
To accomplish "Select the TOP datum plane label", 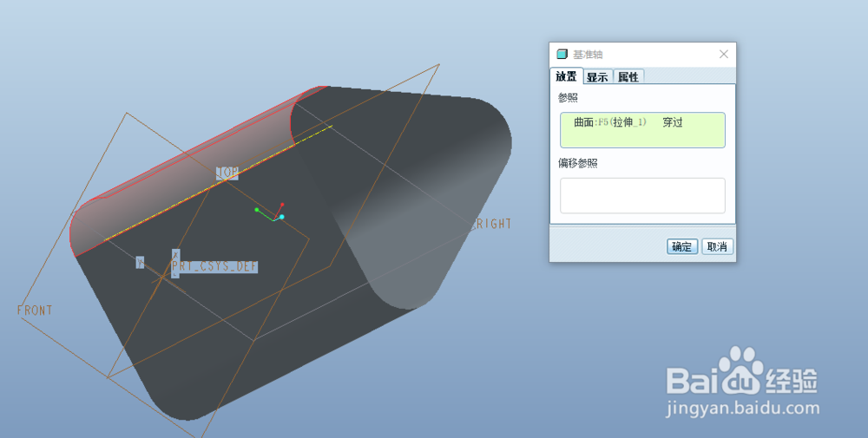I will [227, 173].
